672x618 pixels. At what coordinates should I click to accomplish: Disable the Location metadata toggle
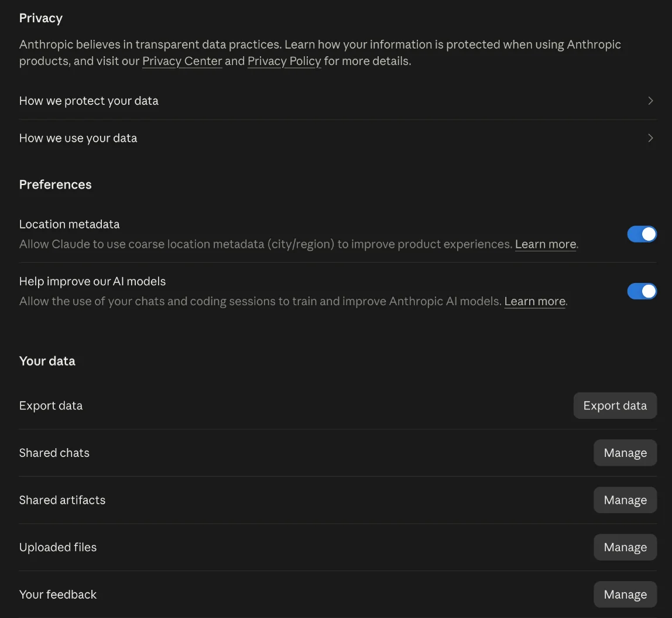(x=642, y=234)
